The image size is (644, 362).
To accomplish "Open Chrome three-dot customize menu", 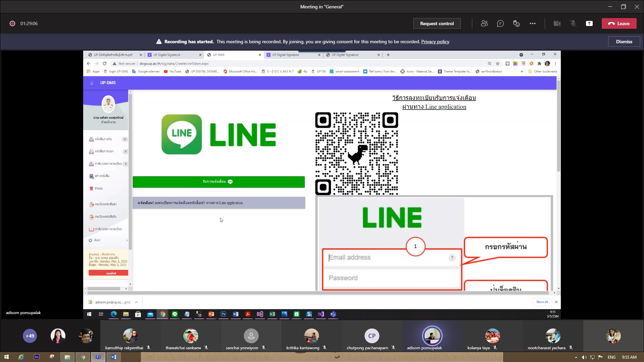I will [x=555, y=63].
